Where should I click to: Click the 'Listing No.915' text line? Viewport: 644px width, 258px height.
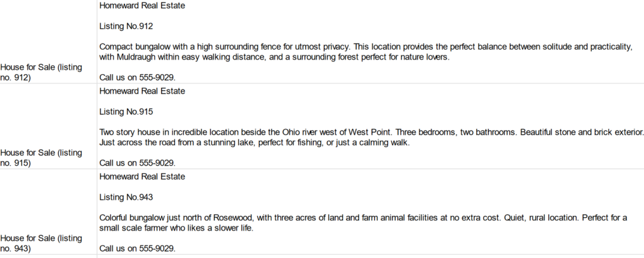(126, 112)
